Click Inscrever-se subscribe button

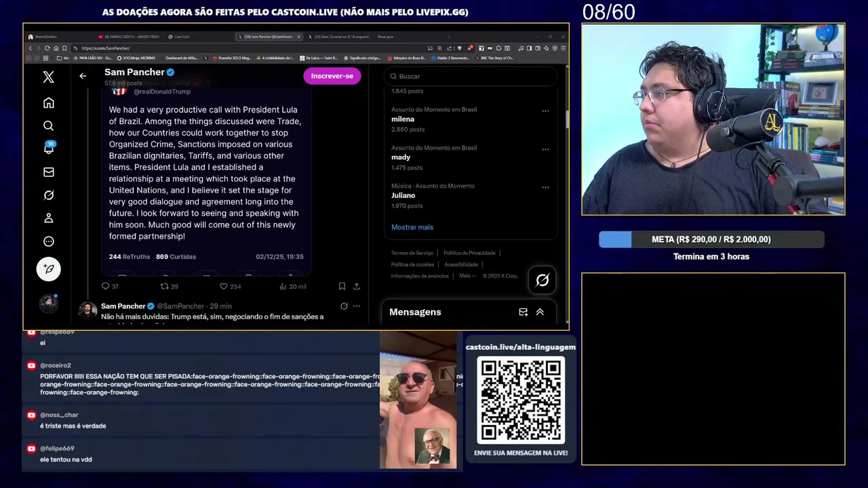[x=332, y=76]
